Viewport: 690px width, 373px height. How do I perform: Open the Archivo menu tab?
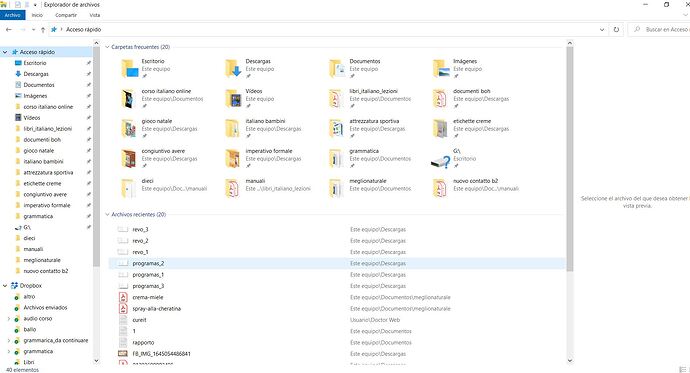[x=13, y=15]
